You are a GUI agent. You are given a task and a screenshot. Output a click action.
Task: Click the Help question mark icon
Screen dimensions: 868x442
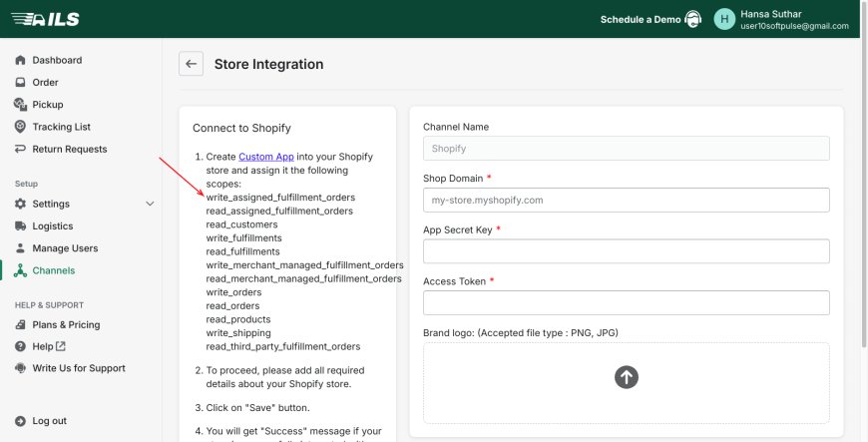click(x=21, y=346)
